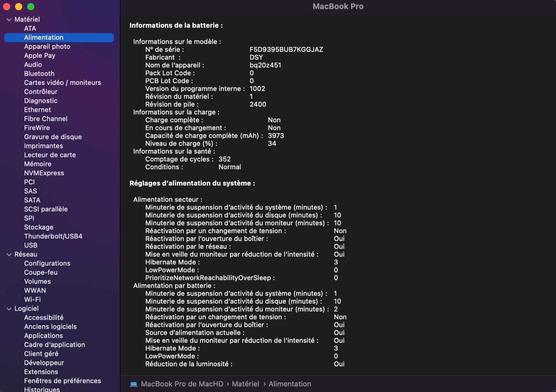This screenshot has width=556, height=392.
Task: Click Alimentation in the path bar
Action: 290,384
